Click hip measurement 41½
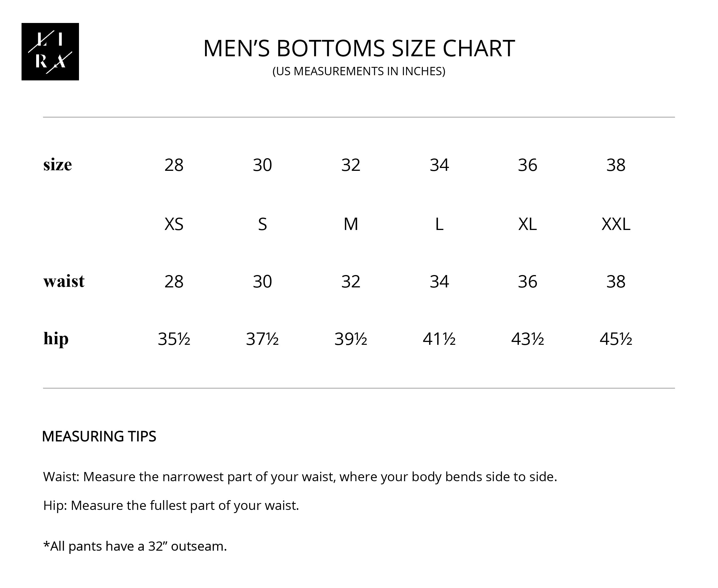Viewport: 718px width, 588px height. [x=439, y=339]
